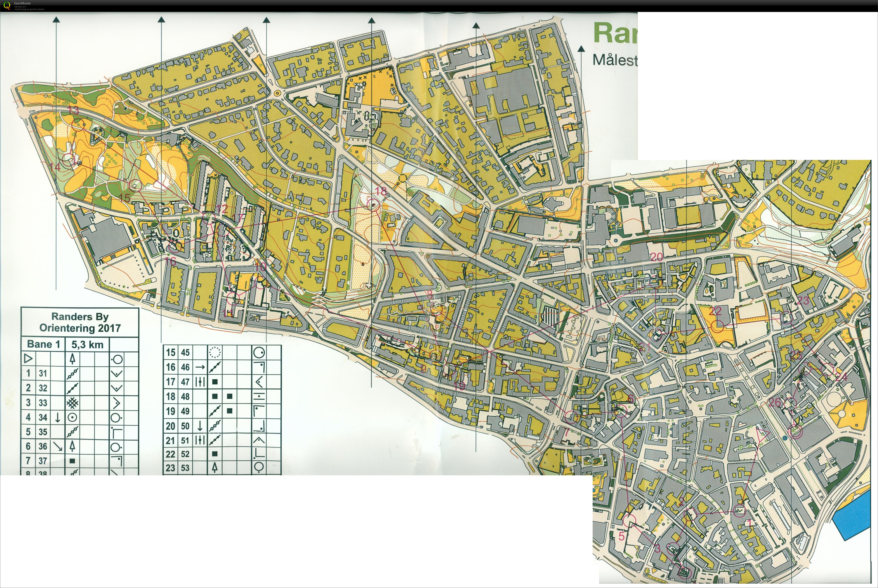878x588 pixels.
Task: Click the between-lines symbol in row 18 (48)
Action: point(259,396)
